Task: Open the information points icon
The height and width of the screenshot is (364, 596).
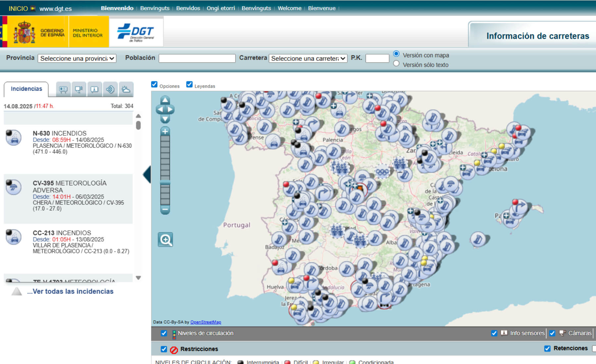Action: [x=94, y=89]
